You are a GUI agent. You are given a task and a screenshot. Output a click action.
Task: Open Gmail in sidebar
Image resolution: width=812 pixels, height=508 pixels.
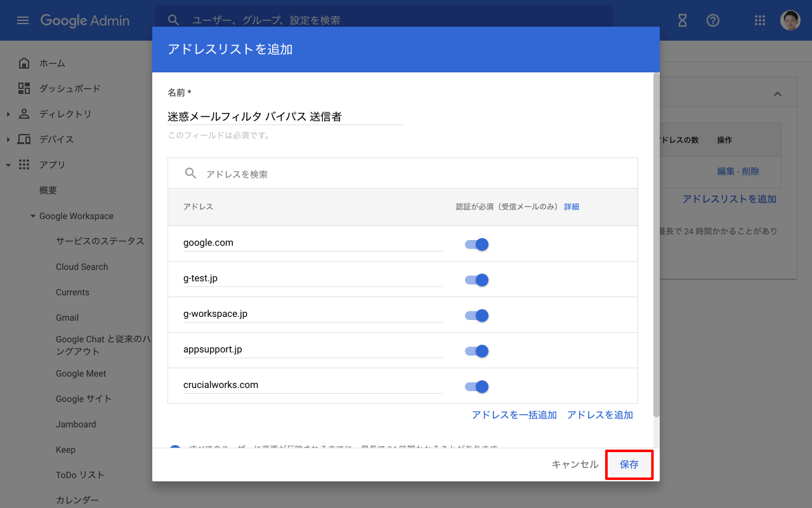pyautogui.click(x=67, y=317)
